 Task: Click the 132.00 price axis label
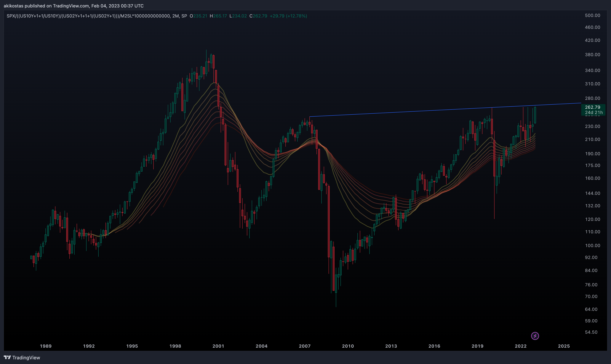593,206
